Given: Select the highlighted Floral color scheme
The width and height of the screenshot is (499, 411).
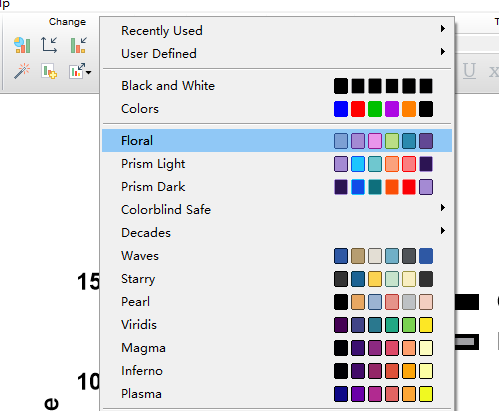Looking at the screenshot, I should (277, 141).
